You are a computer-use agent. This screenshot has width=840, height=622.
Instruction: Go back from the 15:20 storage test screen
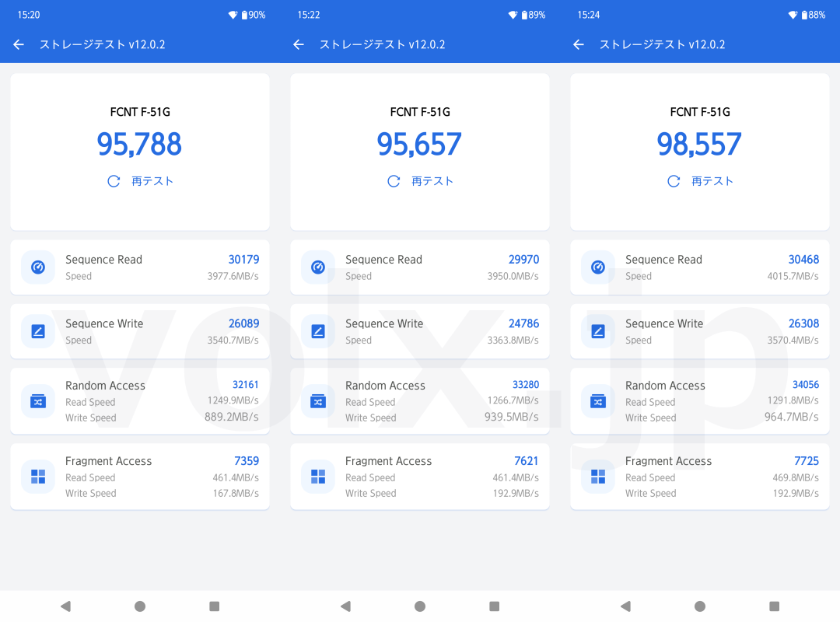point(19,44)
